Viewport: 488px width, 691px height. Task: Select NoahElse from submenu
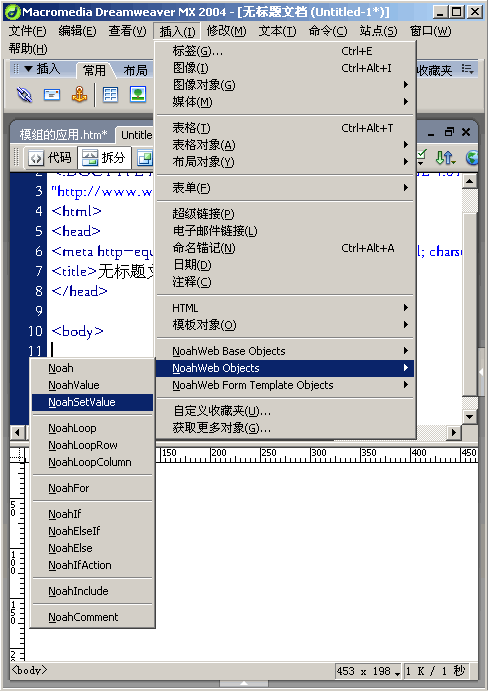pyautogui.click(x=93, y=548)
